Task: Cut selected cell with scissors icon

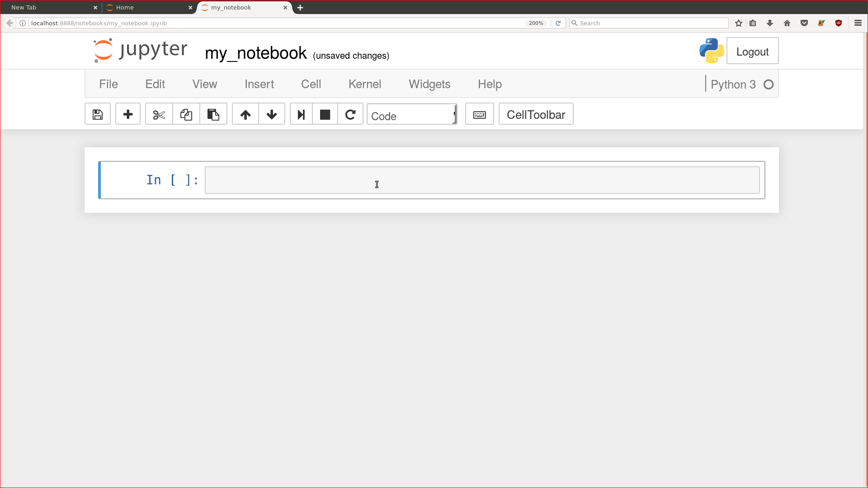Action: coord(159,114)
